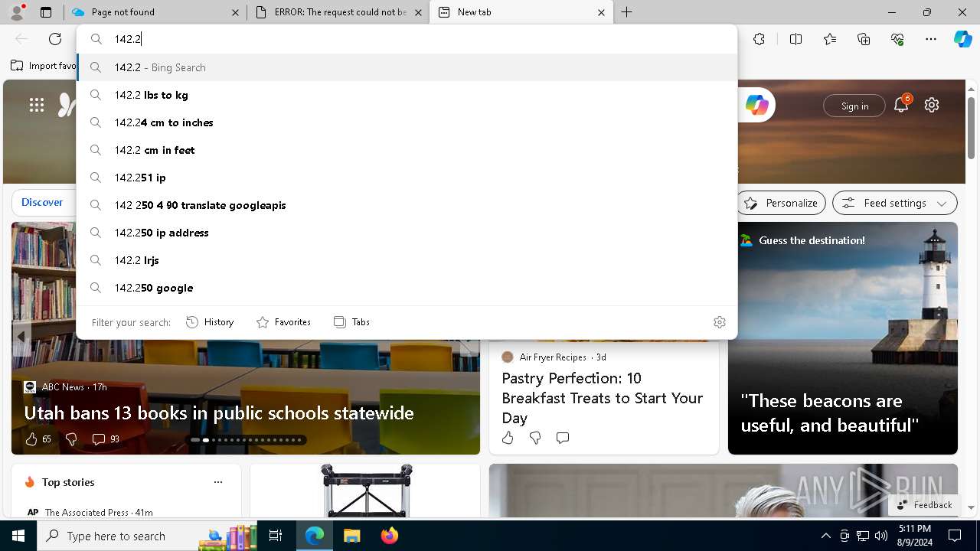Expand the Feed settings dropdown
This screenshot has width=980, height=551.
pyautogui.click(x=895, y=203)
